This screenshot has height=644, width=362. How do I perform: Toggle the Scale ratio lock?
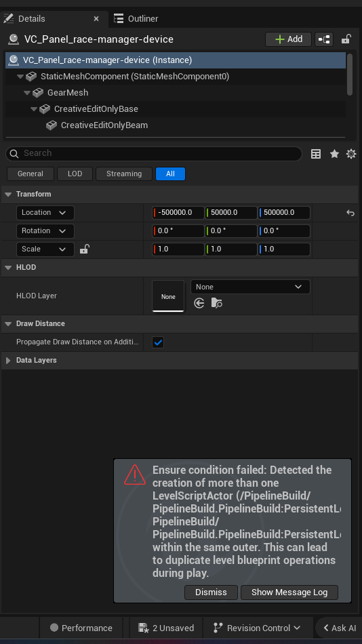pyautogui.click(x=84, y=249)
